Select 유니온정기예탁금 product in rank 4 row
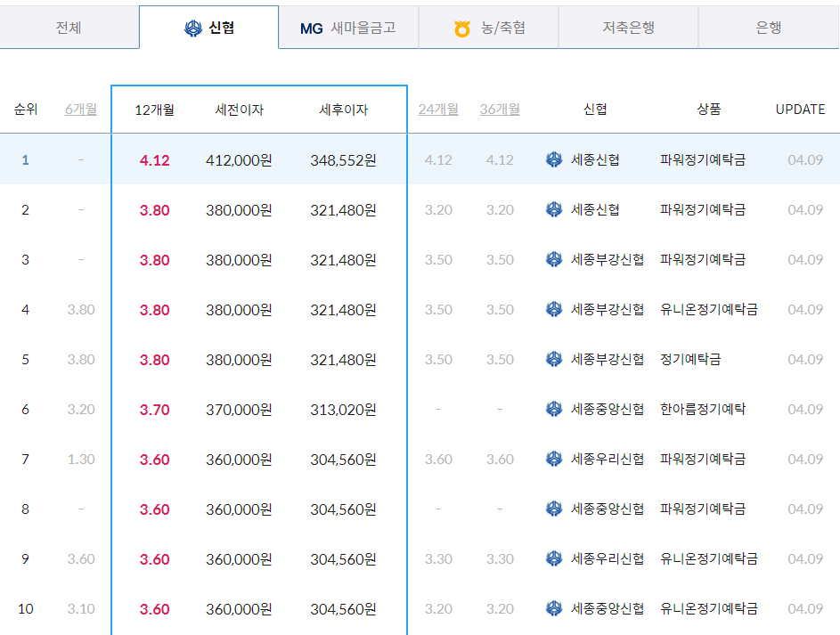The height and width of the screenshot is (635, 840). 709,309
